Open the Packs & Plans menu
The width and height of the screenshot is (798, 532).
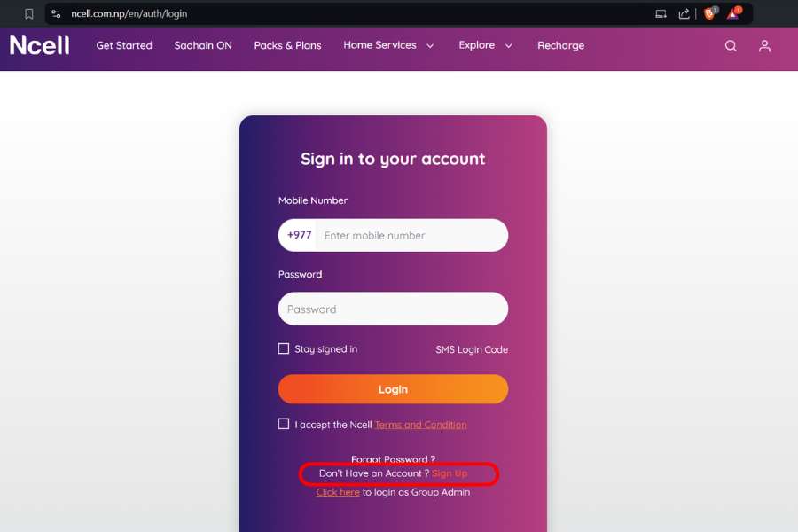pos(287,45)
